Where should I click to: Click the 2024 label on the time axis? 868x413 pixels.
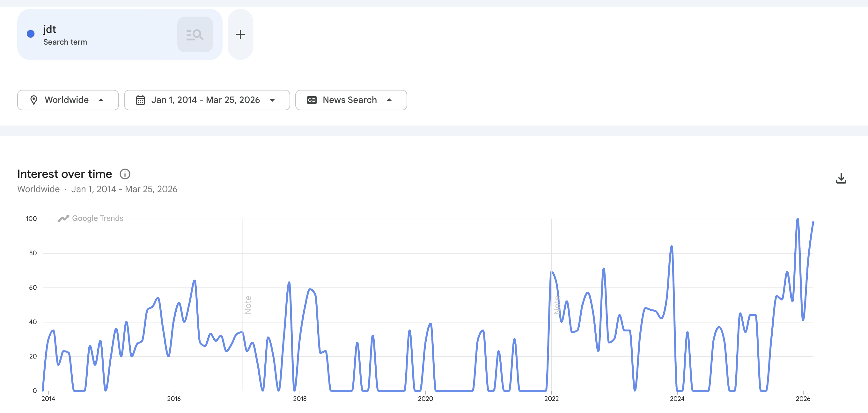tap(677, 399)
